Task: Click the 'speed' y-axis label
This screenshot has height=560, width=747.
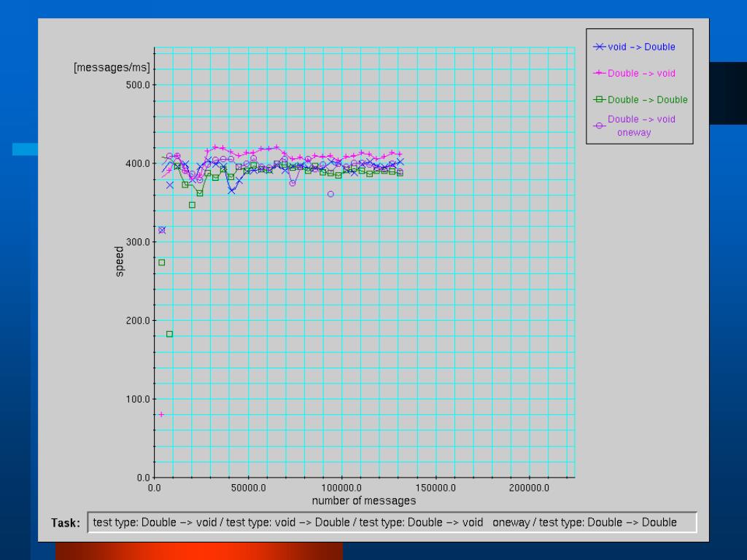Action: (x=119, y=261)
